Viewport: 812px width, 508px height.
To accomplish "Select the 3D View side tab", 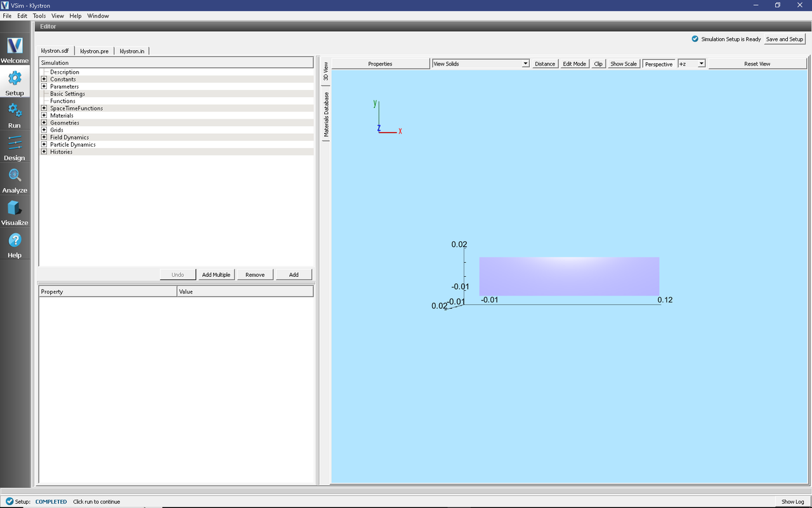I will click(x=326, y=71).
